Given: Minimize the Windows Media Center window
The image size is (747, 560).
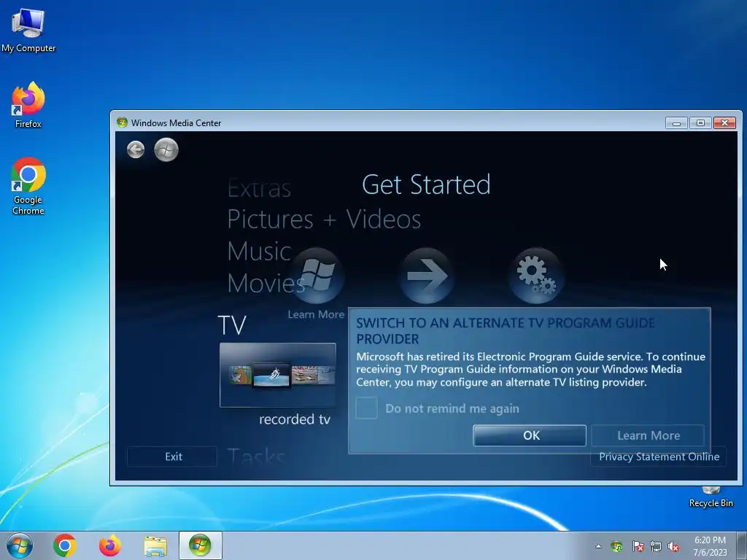Looking at the screenshot, I should [676, 122].
